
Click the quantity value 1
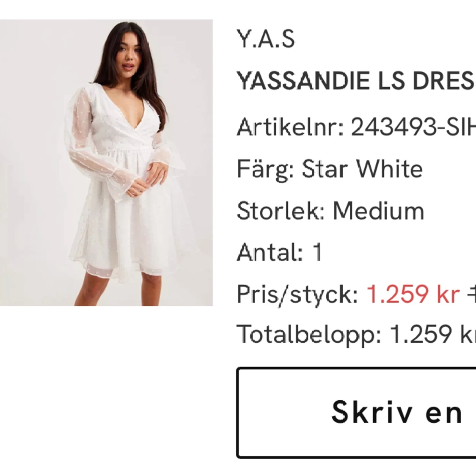tap(317, 252)
